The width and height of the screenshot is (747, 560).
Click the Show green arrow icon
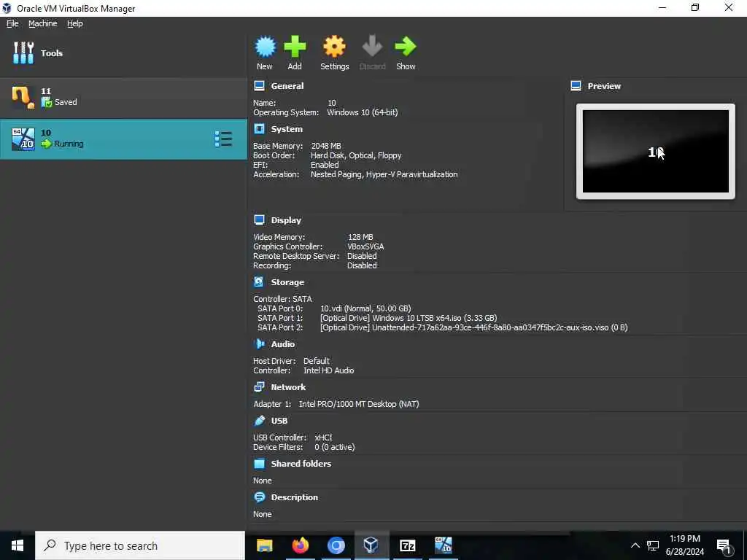pos(406,47)
